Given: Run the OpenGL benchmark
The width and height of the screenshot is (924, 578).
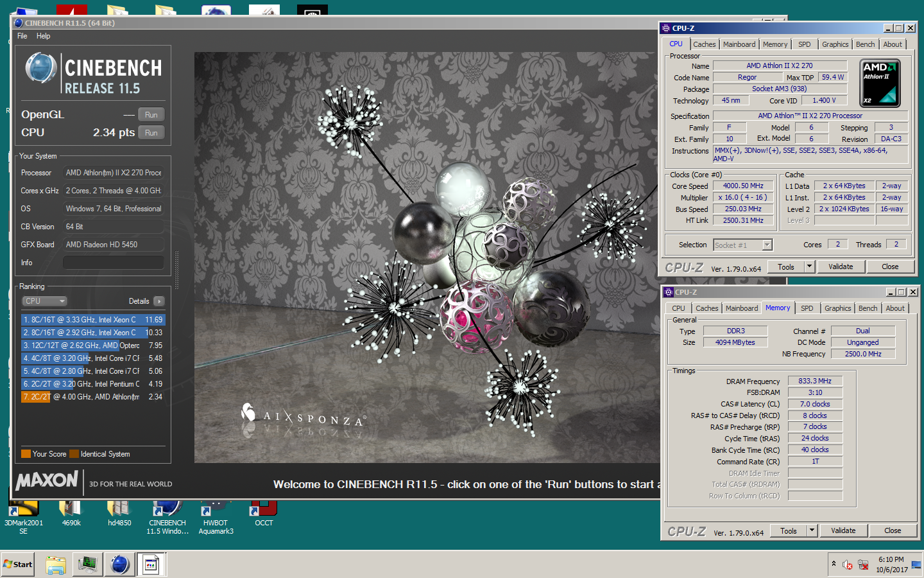Looking at the screenshot, I should [151, 115].
